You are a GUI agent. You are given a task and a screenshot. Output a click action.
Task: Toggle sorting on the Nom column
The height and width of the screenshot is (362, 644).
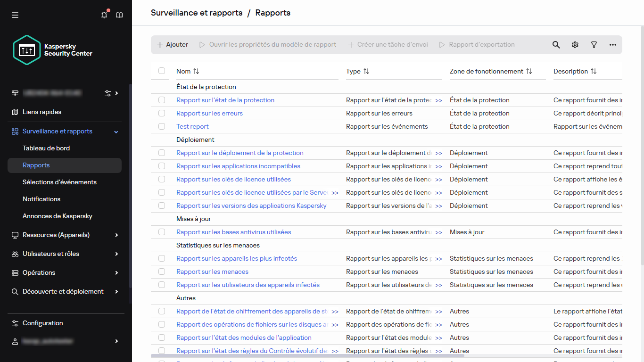(196, 71)
